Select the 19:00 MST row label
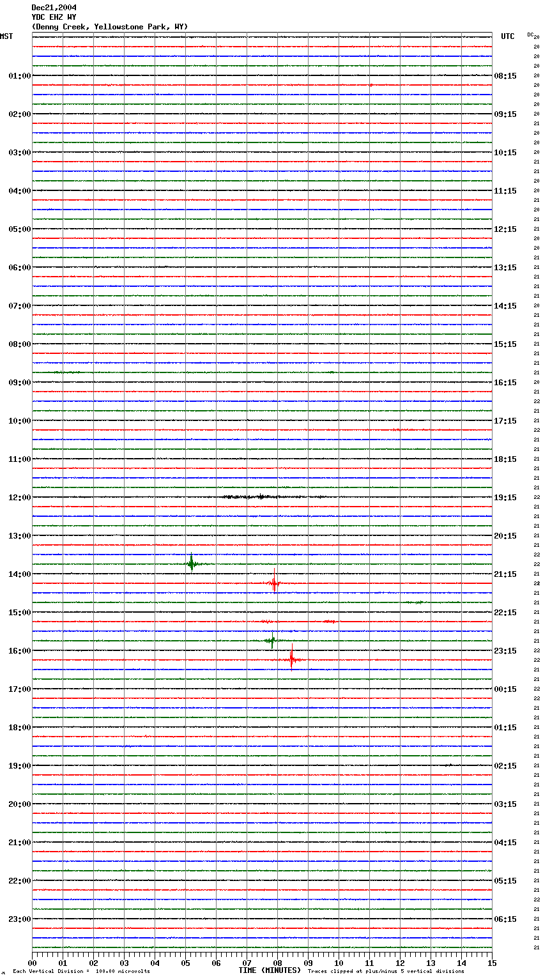The height and width of the screenshot is (980, 543). (19, 766)
